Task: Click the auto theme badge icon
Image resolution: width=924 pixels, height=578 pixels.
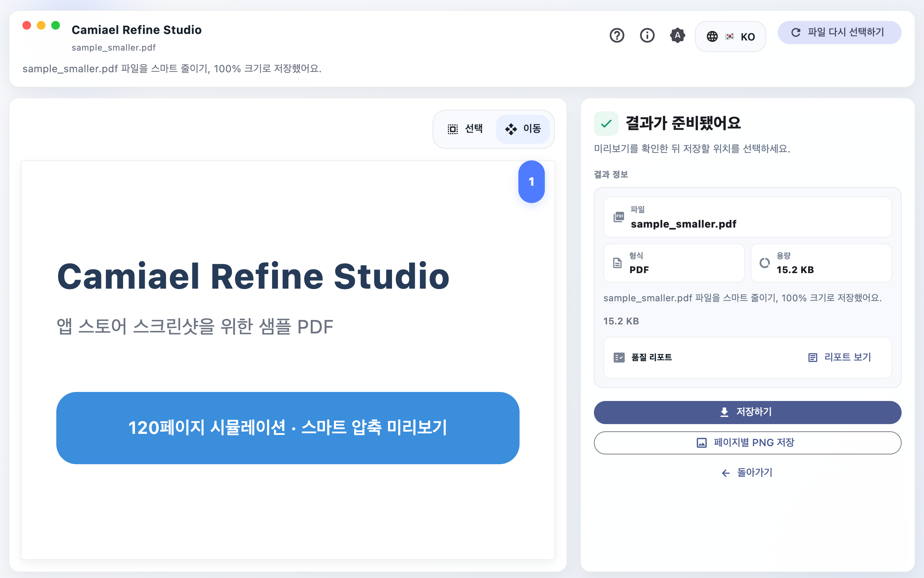Action: tap(677, 35)
